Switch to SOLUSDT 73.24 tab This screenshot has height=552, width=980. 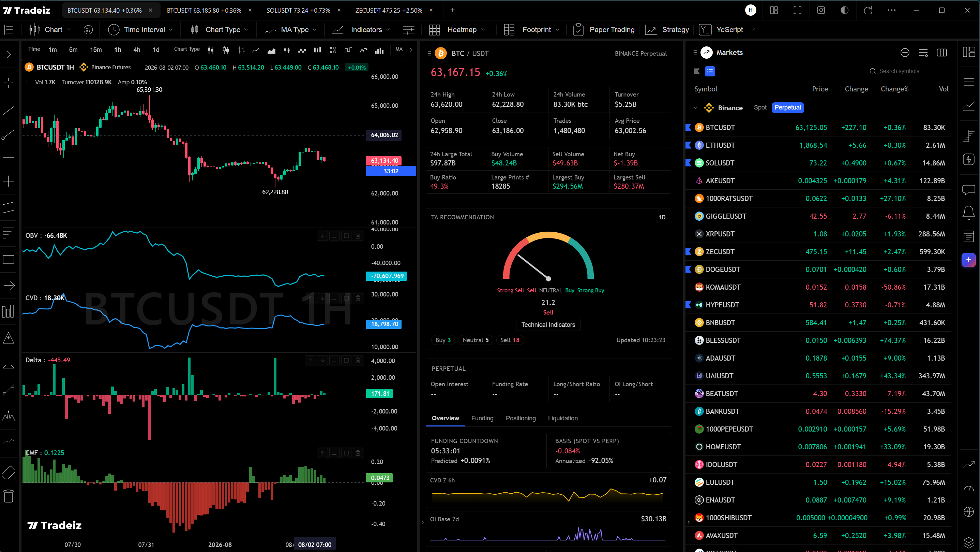click(x=298, y=10)
